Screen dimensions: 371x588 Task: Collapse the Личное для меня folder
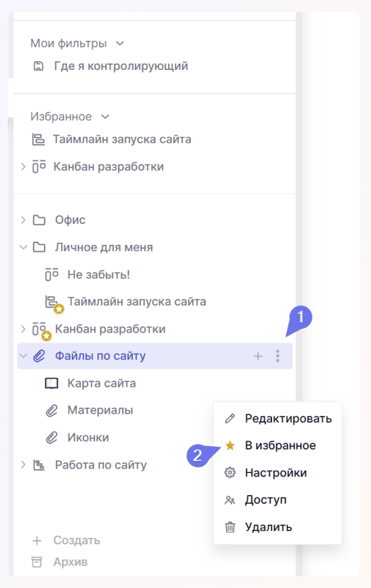[x=23, y=247]
